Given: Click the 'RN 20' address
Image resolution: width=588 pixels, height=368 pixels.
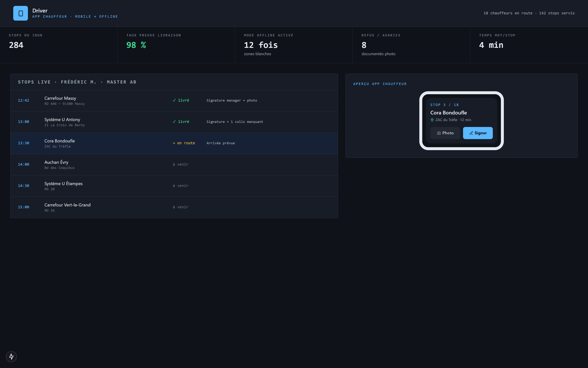Looking at the screenshot, I should pos(50,189).
